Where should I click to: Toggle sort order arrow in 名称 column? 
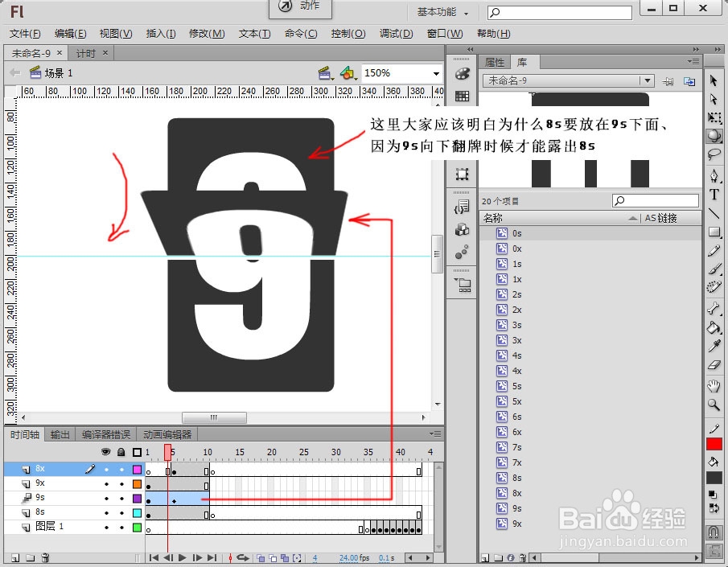click(x=632, y=218)
